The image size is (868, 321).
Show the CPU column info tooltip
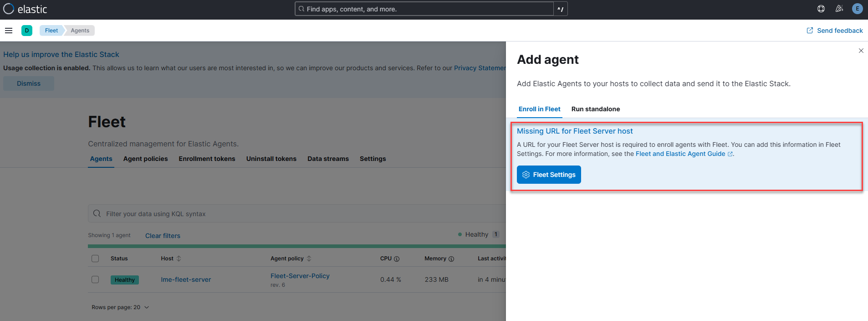(x=397, y=259)
